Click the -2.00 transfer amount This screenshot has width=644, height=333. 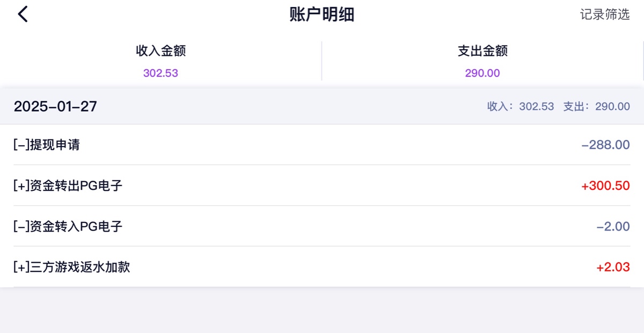coord(613,226)
